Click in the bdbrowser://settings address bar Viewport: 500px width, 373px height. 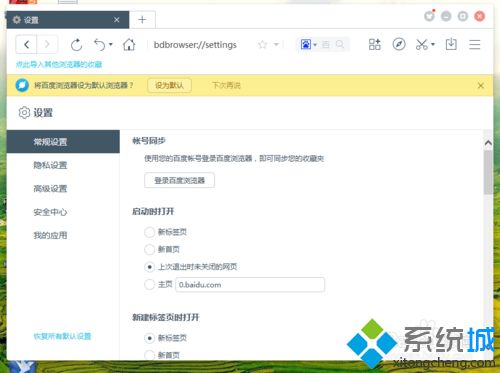tap(195, 44)
